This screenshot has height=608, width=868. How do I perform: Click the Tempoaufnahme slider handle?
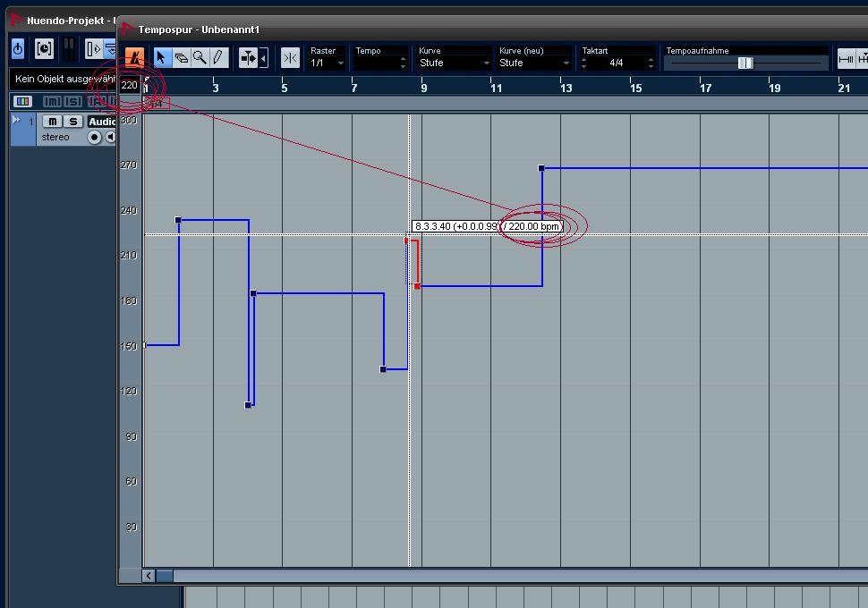point(745,63)
